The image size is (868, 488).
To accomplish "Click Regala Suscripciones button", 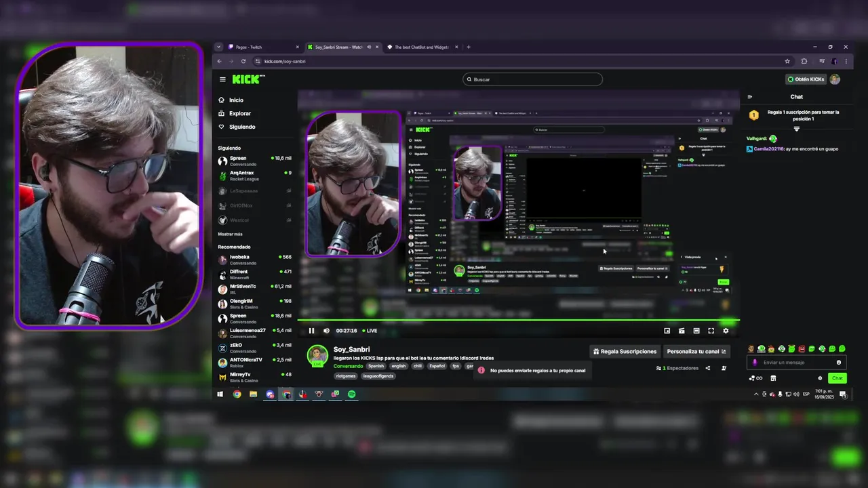I will pos(625,351).
